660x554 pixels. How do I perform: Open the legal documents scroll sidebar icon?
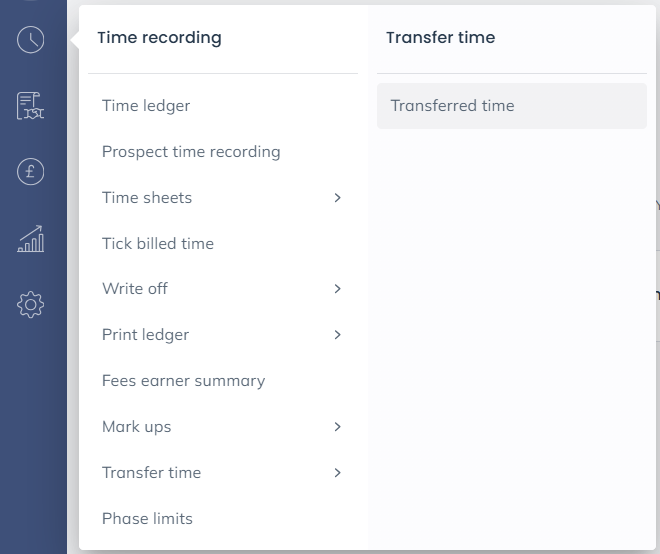click(x=31, y=106)
